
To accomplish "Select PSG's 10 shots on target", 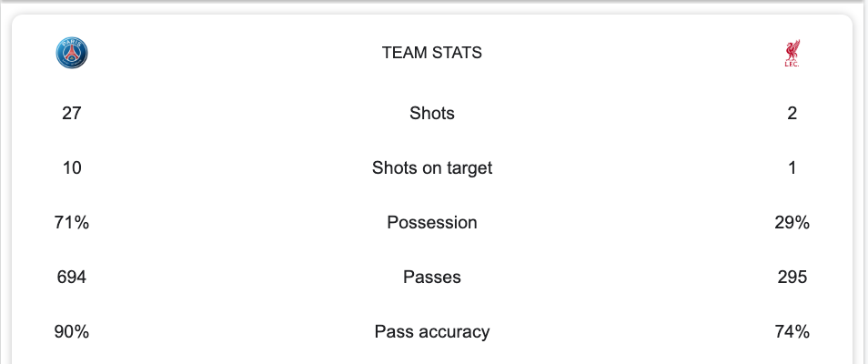I will [x=71, y=167].
